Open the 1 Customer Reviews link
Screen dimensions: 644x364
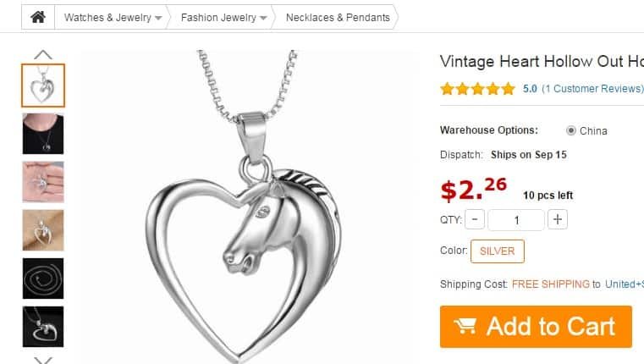[x=592, y=89]
